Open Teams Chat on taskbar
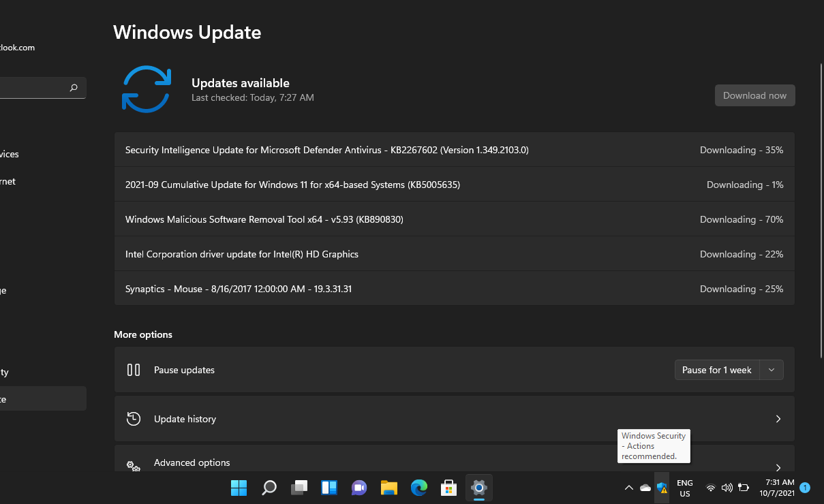 pos(359,488)
